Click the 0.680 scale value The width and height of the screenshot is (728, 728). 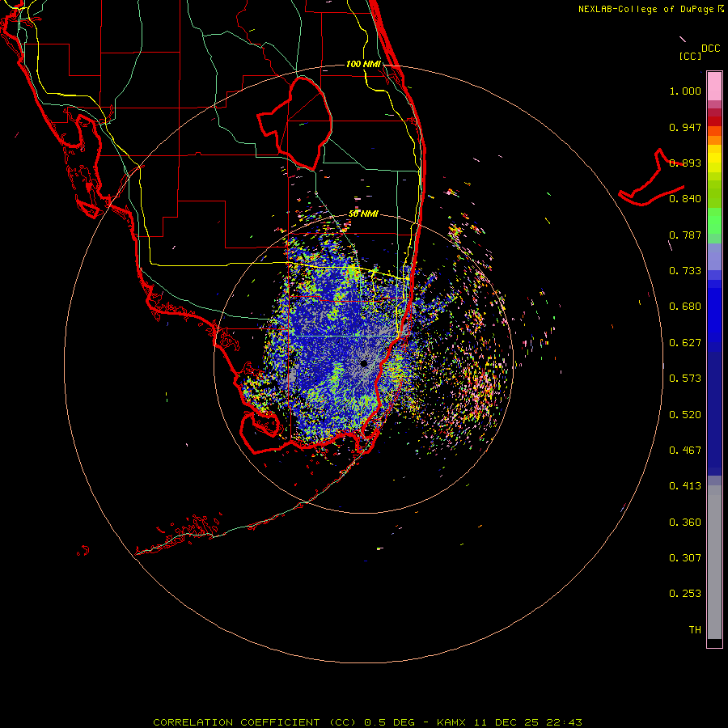[x=685, y=307]
